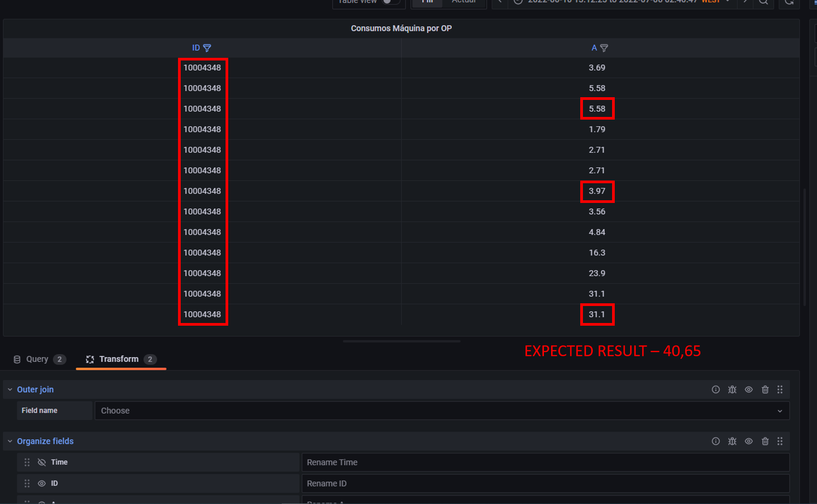
Task: Toggle visibility of the Time field
Action: pyautogui.click(x=42, y=462)
